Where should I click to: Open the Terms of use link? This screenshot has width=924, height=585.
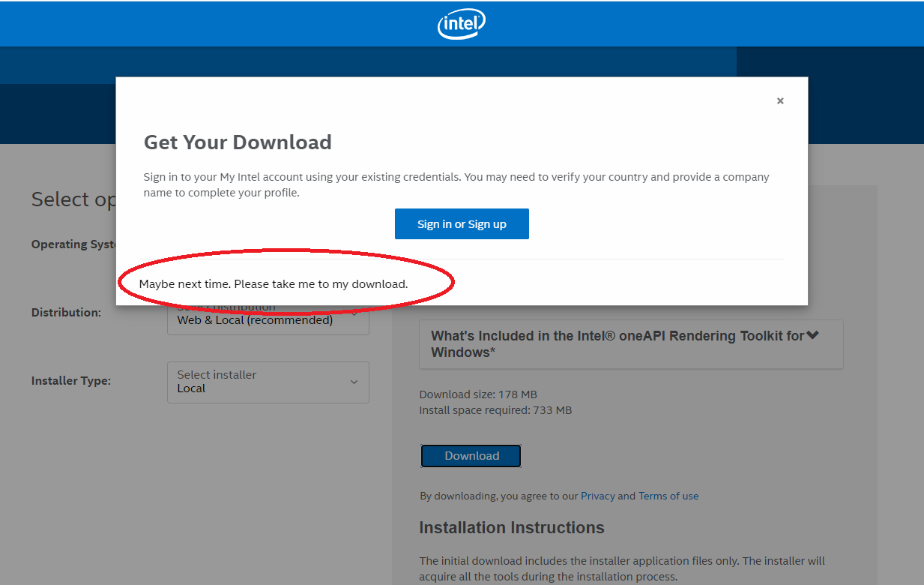(668, 496)
